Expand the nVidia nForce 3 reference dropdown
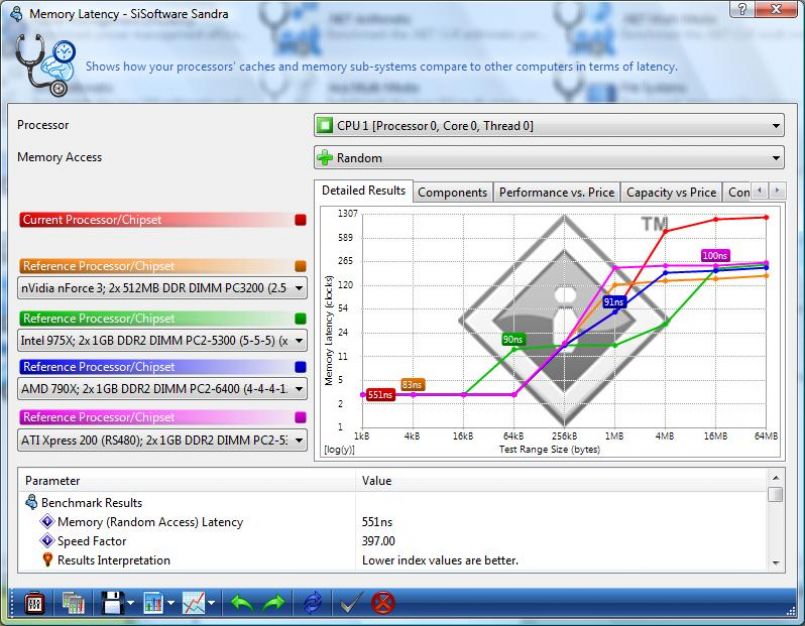Image resolution: width=805 pixels, height=626 pixels. (x=164, y=288)
